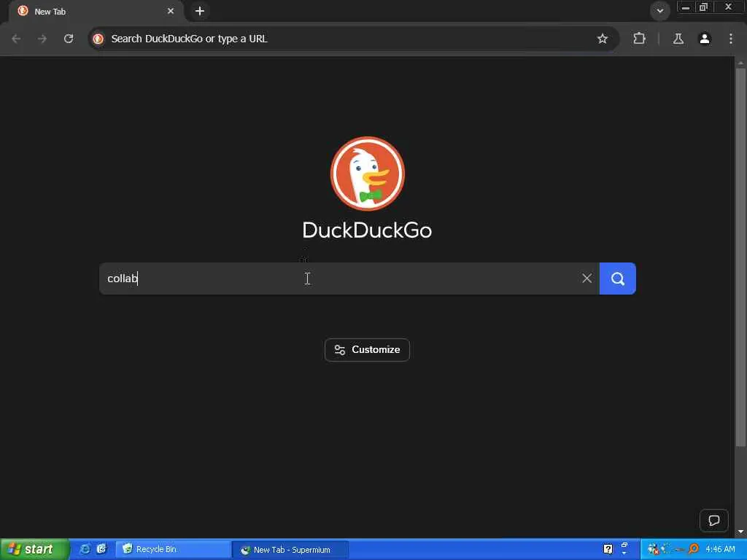Open the Windows start button
The height and width of the screenshot is (560, 747).
pos(34,549)
